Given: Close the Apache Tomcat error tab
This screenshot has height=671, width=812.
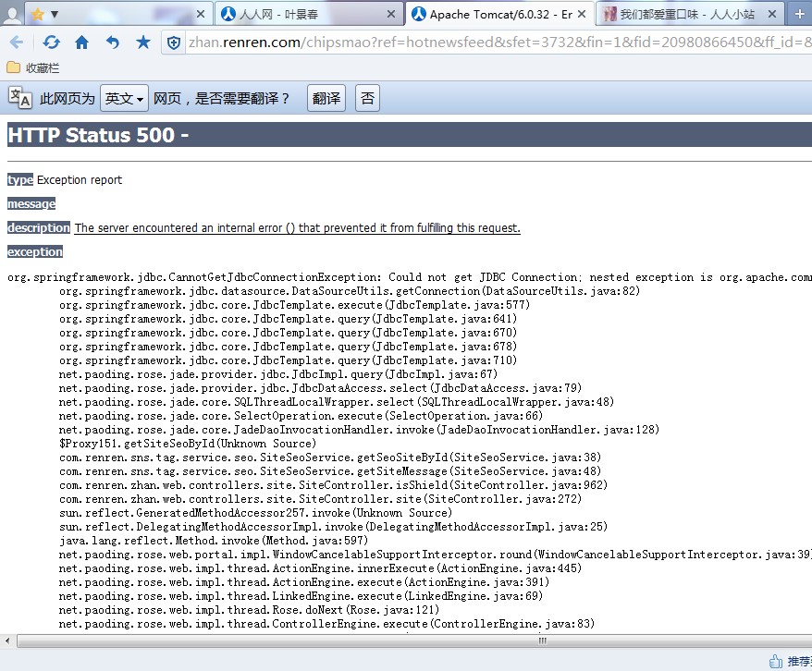Looking at the screenshot, I should pos(582,15).
